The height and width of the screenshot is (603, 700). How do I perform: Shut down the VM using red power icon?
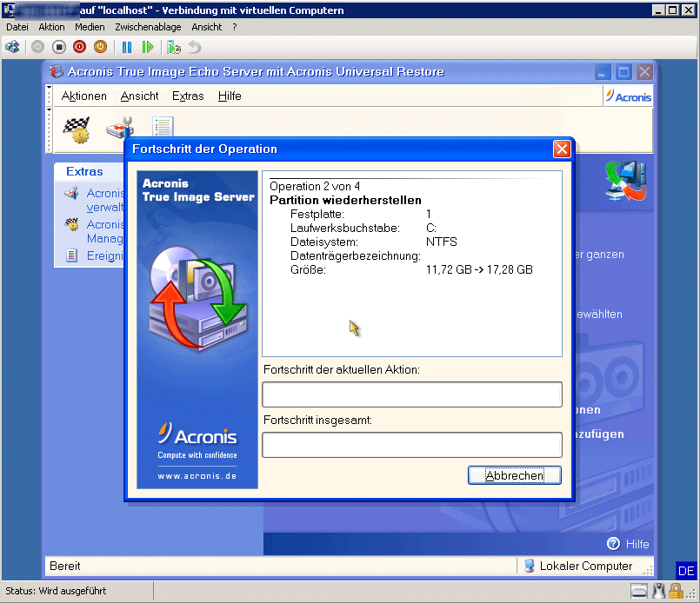click(x=79, y=47)
